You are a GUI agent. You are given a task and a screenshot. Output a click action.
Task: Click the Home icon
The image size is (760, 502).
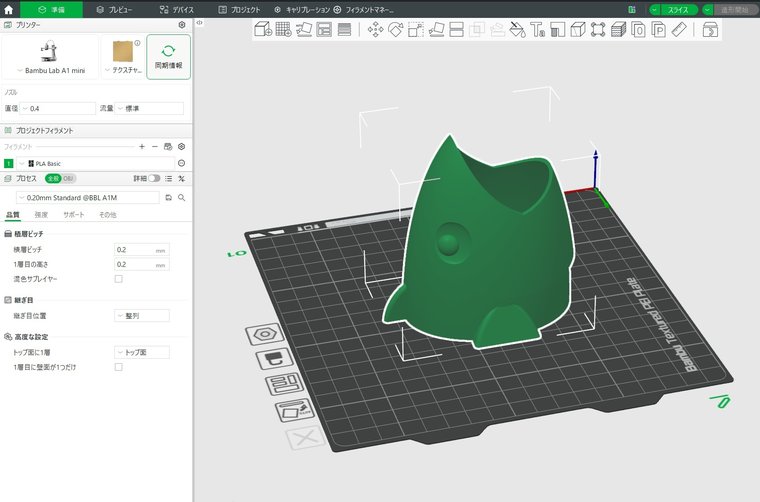click(x=9, y=9)
